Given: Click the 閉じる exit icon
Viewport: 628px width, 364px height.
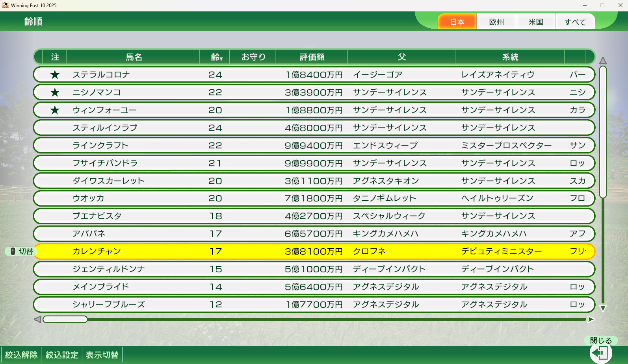Looking at the screenshot, I should pyautogui.click(x=601, y=353).
